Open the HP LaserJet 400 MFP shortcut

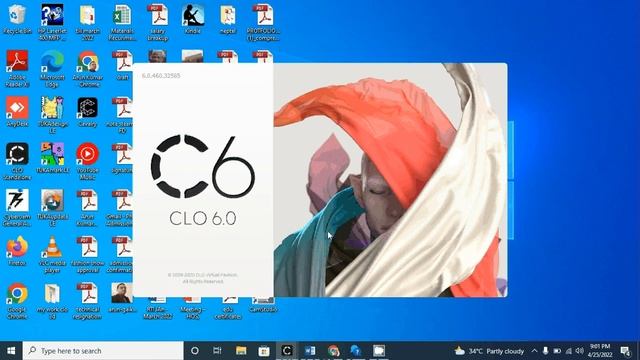[52, 22]
